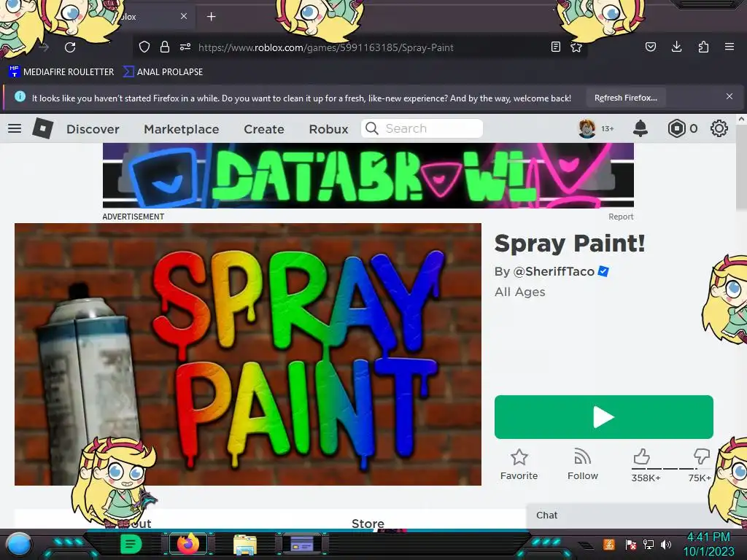This screenshot has width=747, height=560.
Task: Open Roblox settings gear
Action: click(x=719, y=128)
